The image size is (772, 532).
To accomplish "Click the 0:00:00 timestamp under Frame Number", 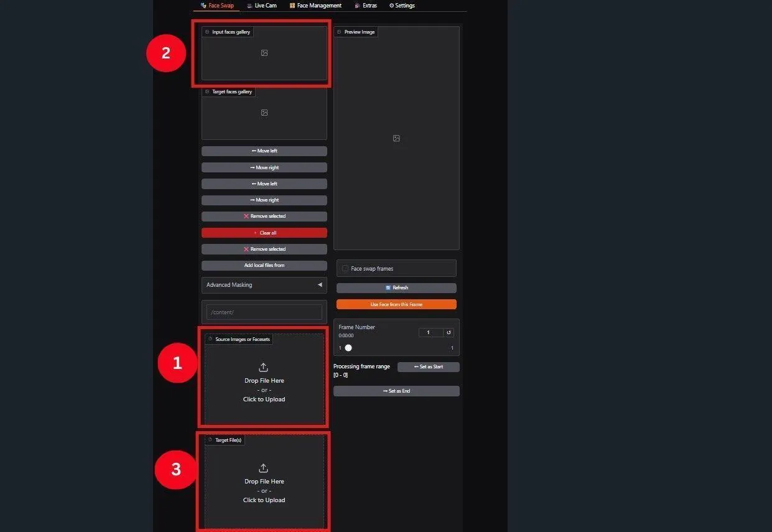I will point(346,335).
